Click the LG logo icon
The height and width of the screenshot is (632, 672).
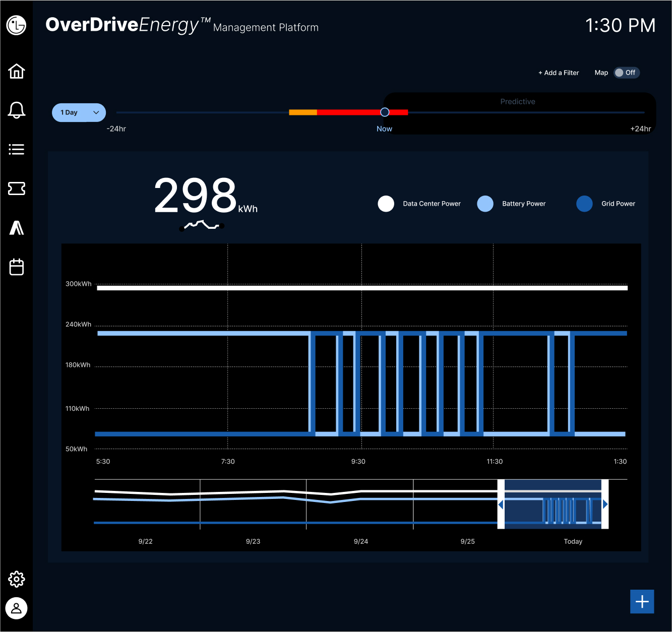coord(16,25)
